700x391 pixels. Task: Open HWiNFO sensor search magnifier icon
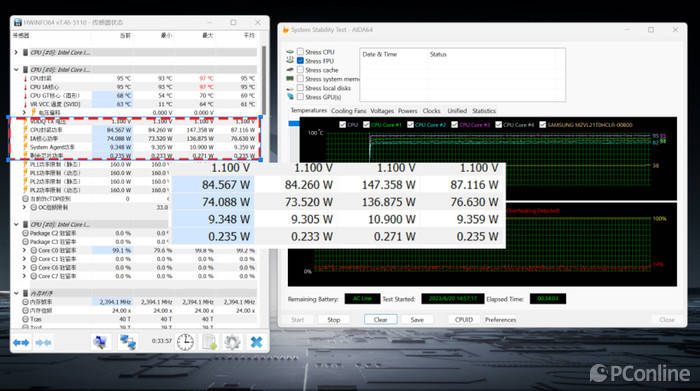(100, 342)
